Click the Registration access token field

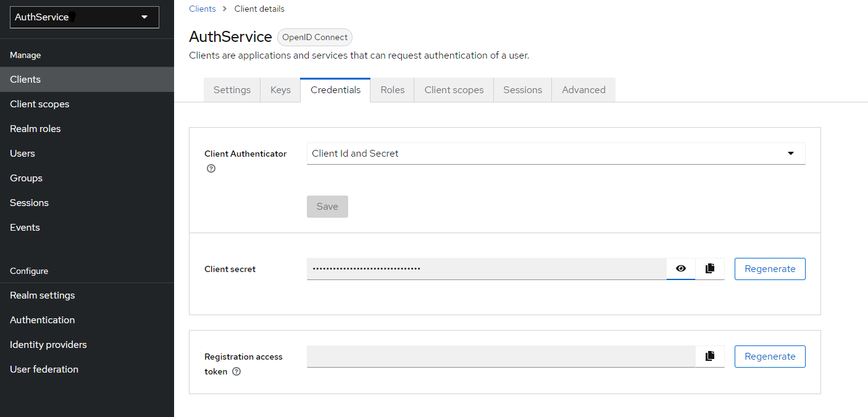point(501,357)
